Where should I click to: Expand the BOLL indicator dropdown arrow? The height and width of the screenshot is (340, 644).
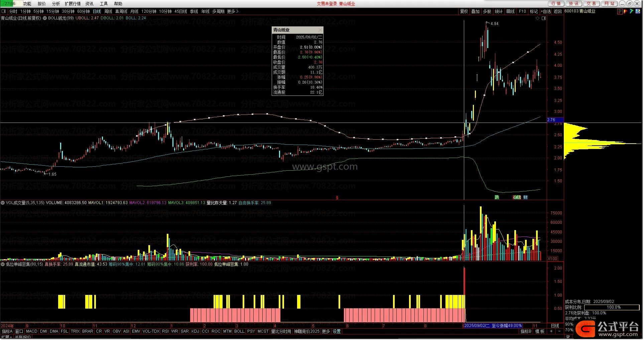point(45,18)
